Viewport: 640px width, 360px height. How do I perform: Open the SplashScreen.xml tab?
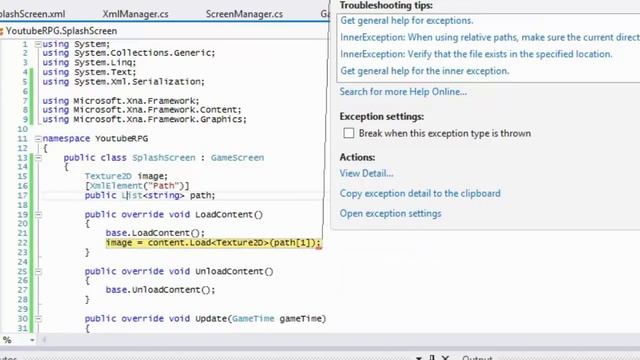(33, 14)
